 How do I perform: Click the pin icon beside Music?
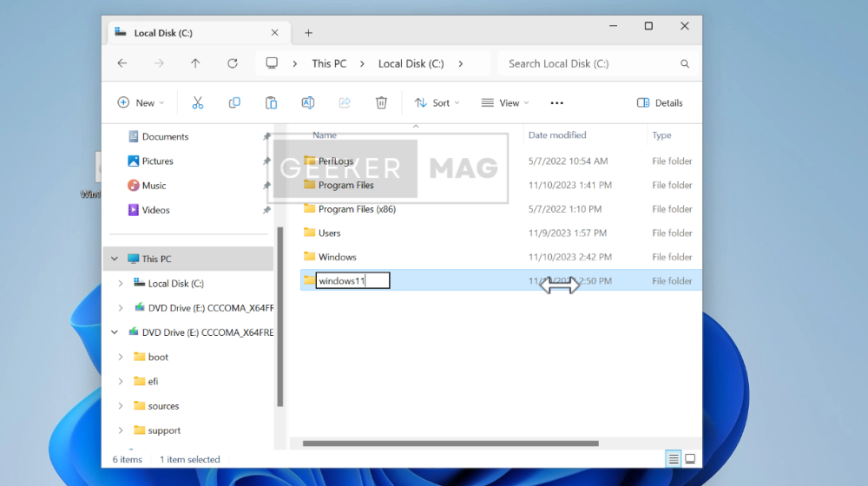[266, 186]
